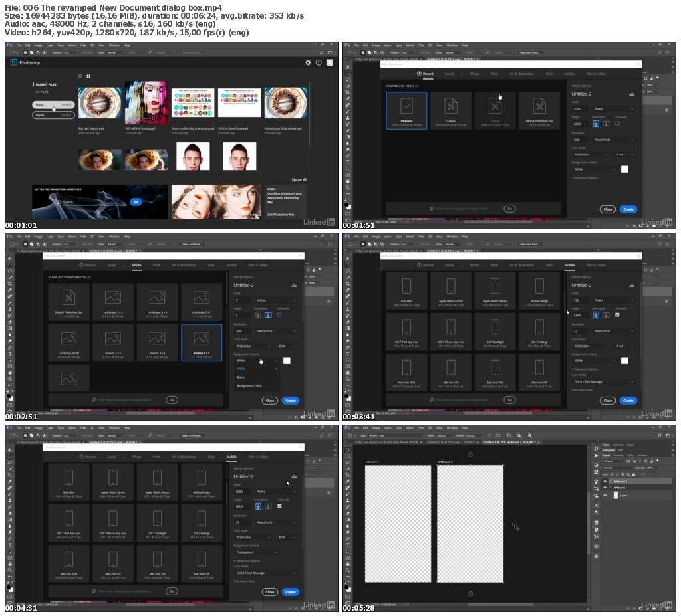This screenshot has width=681, height=616.
Task: Click save preset icon beside Untitled-2 at 00:01:51
Action: pos(631,94)
